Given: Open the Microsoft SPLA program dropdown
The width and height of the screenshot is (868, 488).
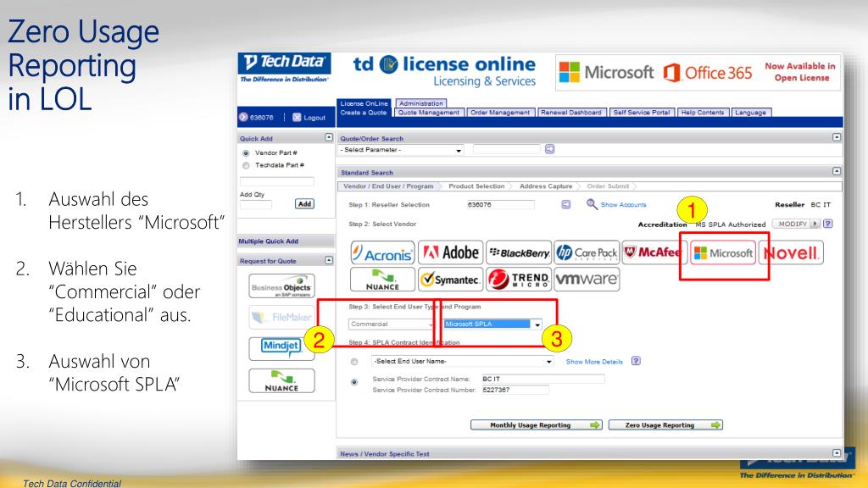Looking at the screenshot, I should point(492,324).
